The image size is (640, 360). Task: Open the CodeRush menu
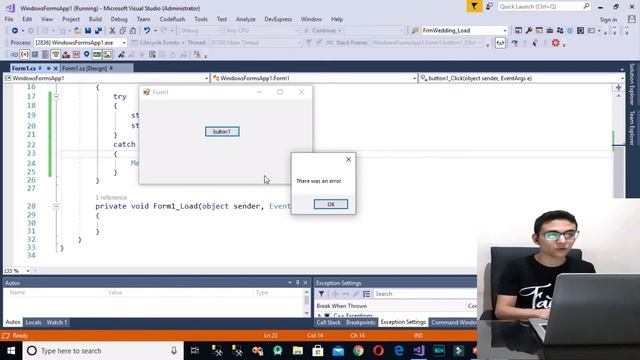[172, 19]
